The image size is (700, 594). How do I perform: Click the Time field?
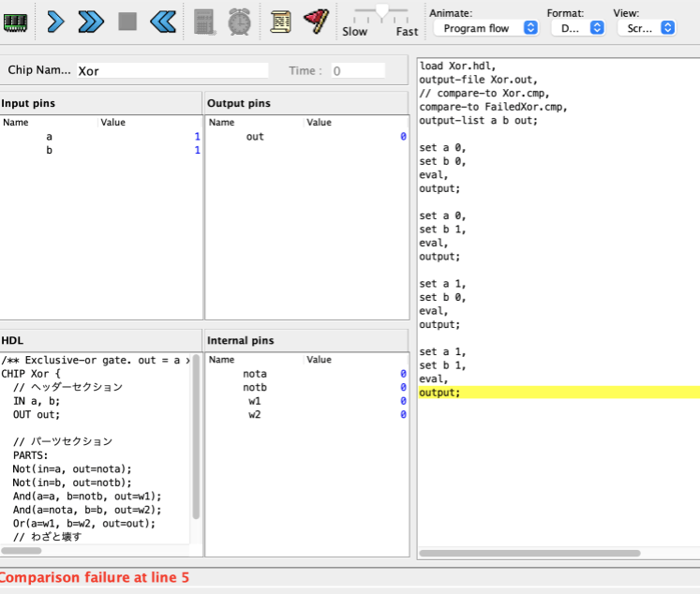(x=357, y=70)
